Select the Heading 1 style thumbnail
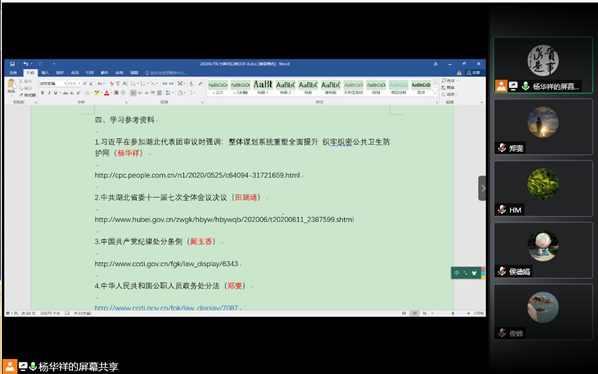 click(x=263, y=87)
